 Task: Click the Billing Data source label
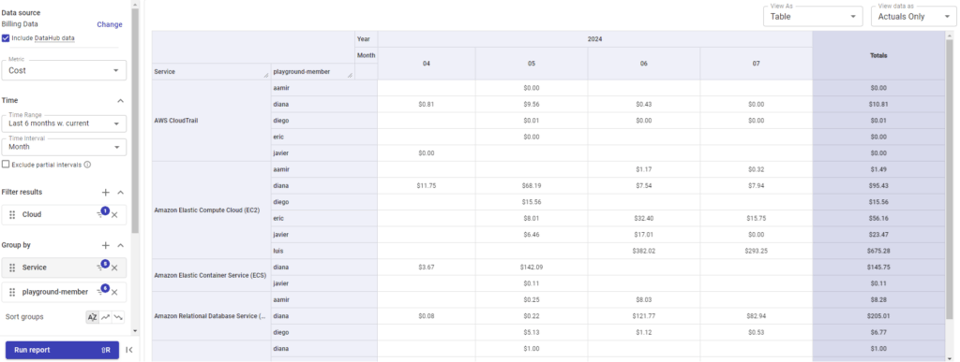click(20, 25)
